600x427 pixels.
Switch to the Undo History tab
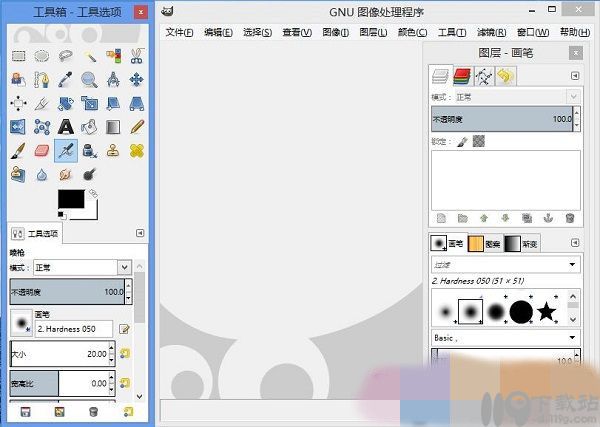click(x=505, y=76)
